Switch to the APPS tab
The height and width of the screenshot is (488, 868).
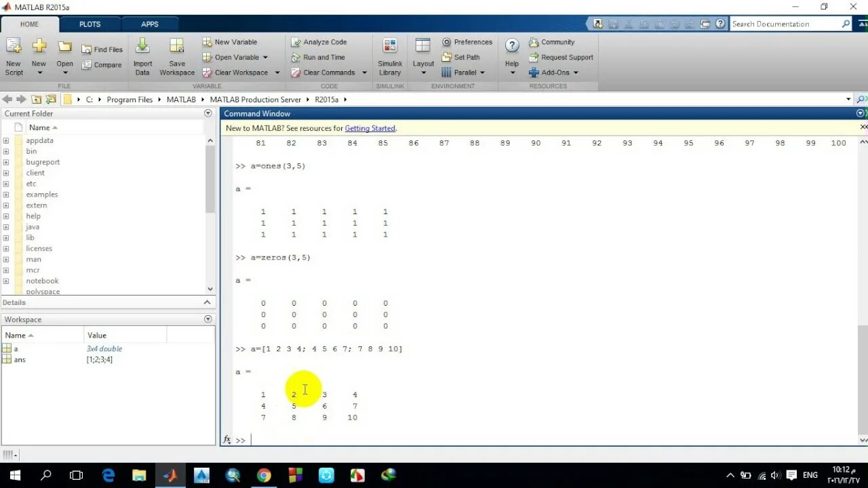[x=150, y=24]
